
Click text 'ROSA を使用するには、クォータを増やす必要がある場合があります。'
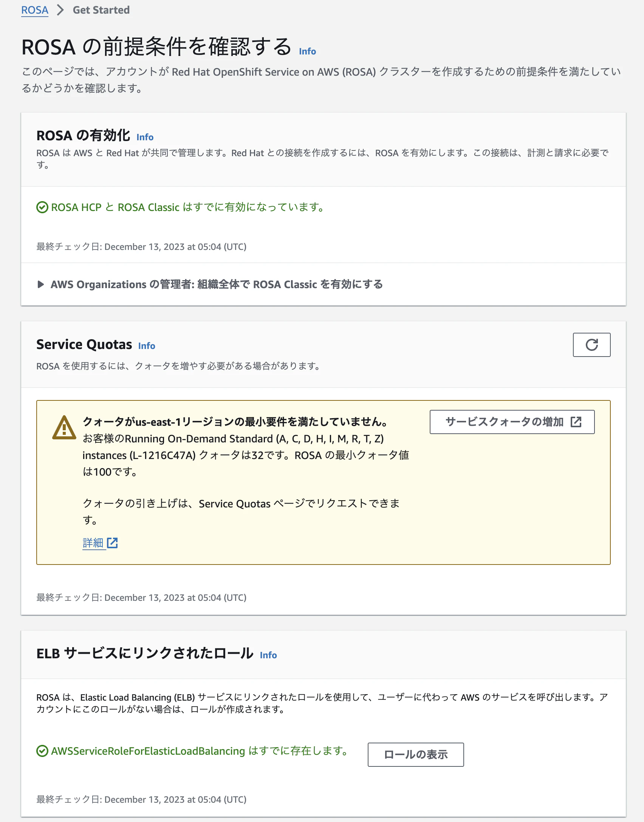(178, 366)
